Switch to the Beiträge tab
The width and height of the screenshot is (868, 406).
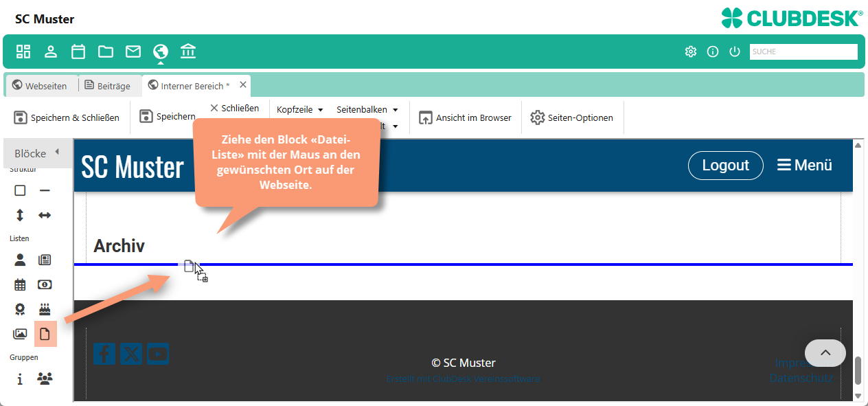(x=107, y=86)
